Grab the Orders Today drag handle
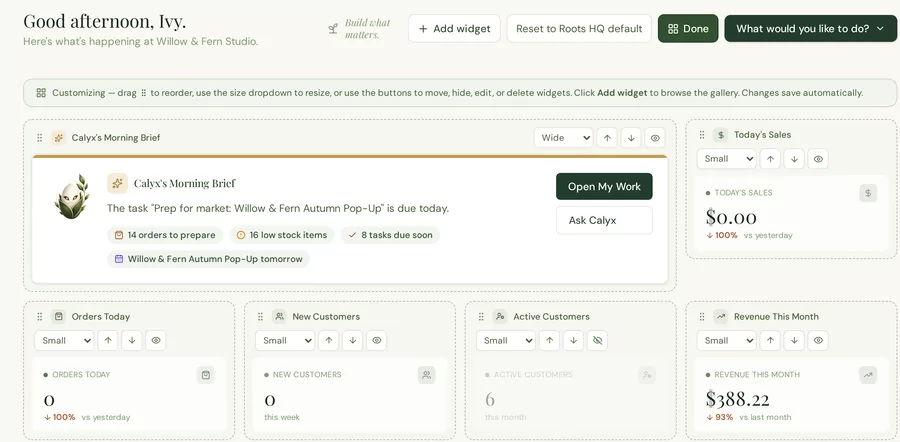Viewport: 900px width, 442px height. pos(40,317)
